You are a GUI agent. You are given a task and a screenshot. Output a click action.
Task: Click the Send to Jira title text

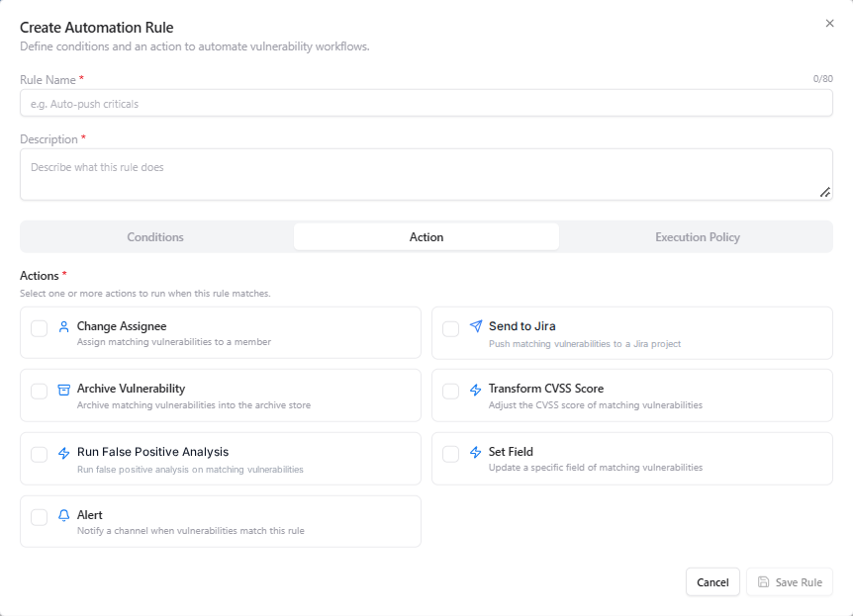pyautogui.click(x=522, y=326)
